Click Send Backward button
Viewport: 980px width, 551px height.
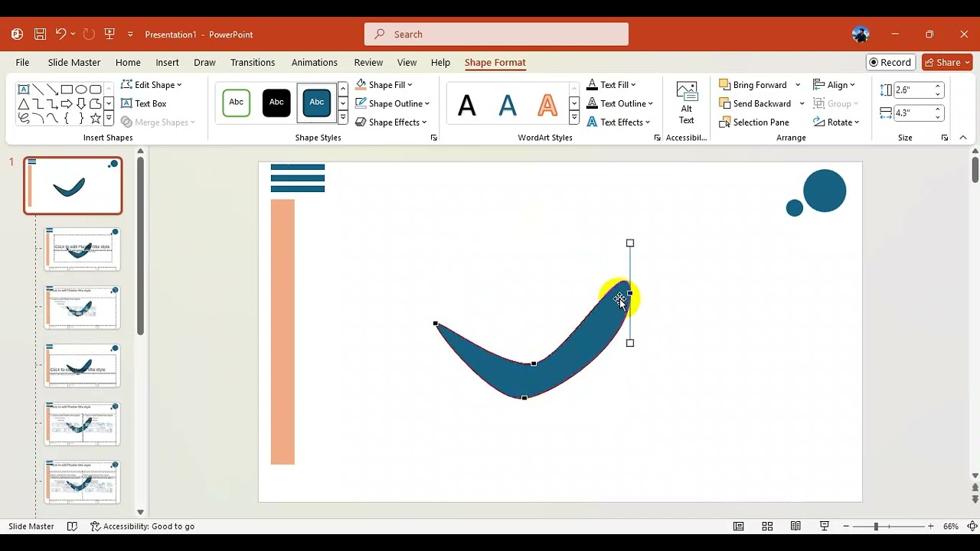pyautogui.click(x=755, y=103)
